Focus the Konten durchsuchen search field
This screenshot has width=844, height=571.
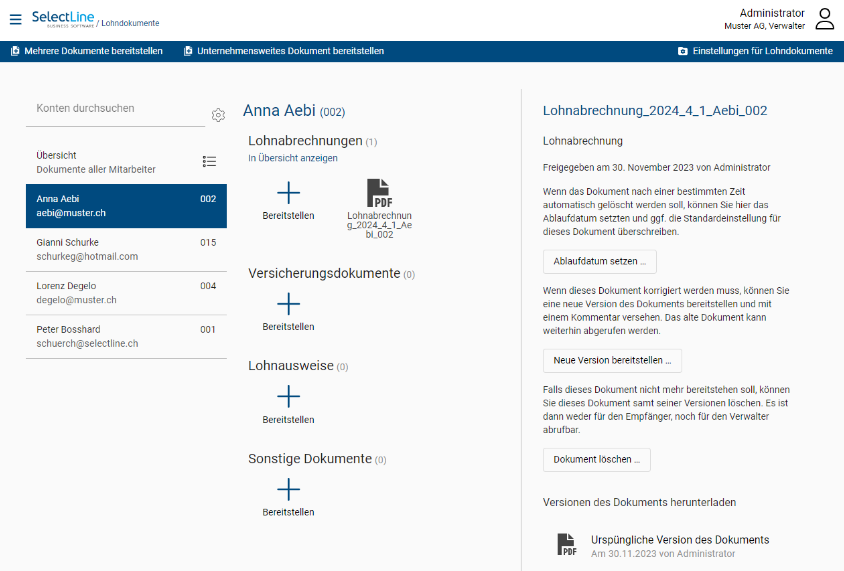point(115,109)
